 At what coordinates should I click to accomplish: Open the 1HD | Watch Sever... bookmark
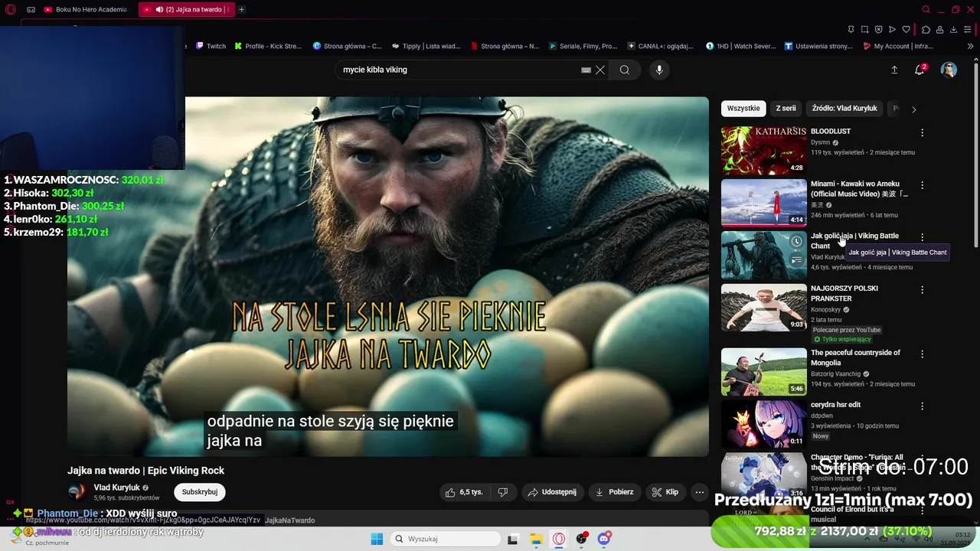tap(740, 46)
